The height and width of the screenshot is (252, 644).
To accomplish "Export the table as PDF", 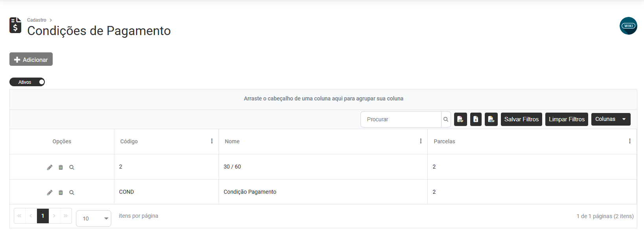I will 460,119.
